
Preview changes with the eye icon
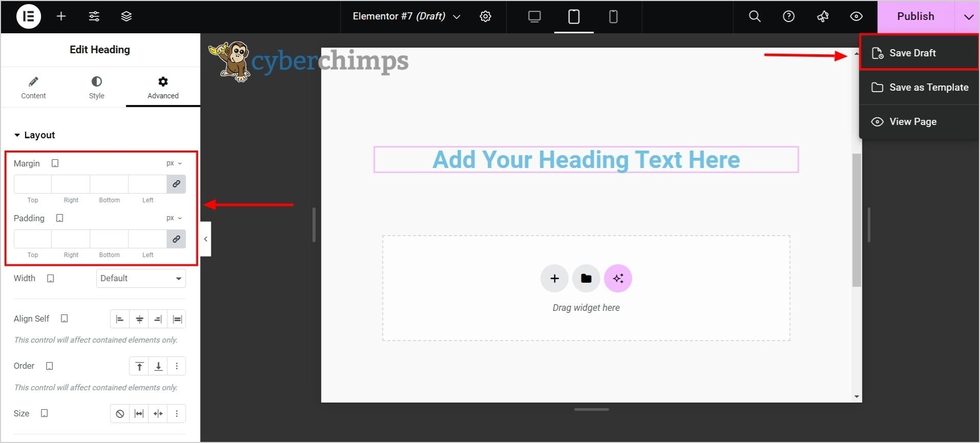(x=856, y=16)
